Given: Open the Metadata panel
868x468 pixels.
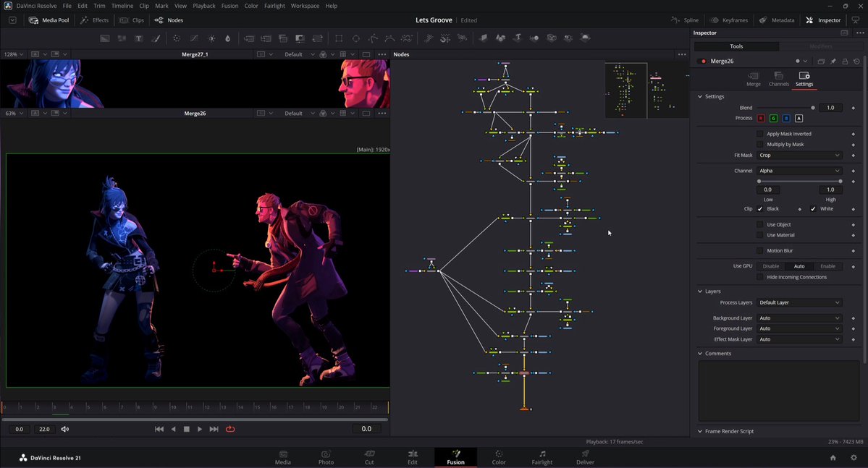Looking at the screenshot, I should [777, 20].
